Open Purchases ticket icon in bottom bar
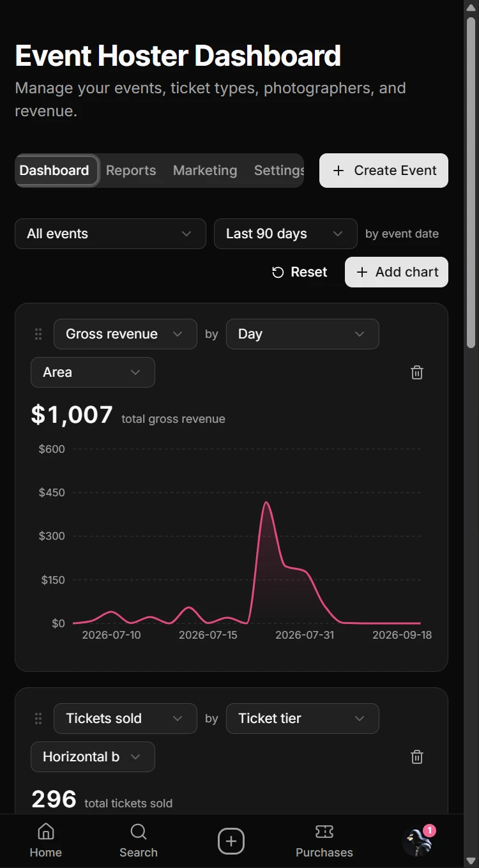479x868 pixels. [324, 841]
